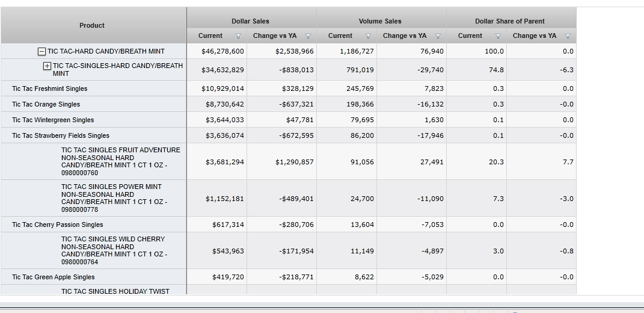
Task: Collapse the TIC TAC-HARD CANDY/BREATH MINT row
Action: [41, 51]
